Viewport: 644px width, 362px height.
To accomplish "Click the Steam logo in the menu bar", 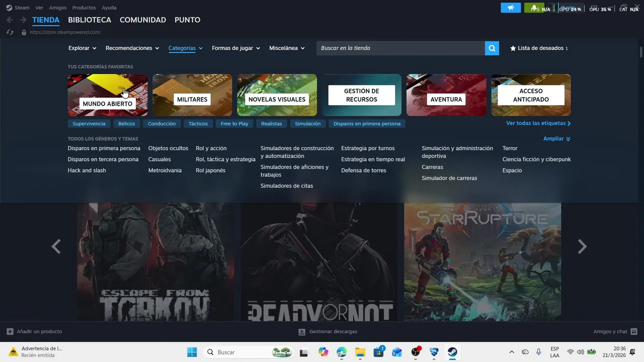I will pos(9,8).
